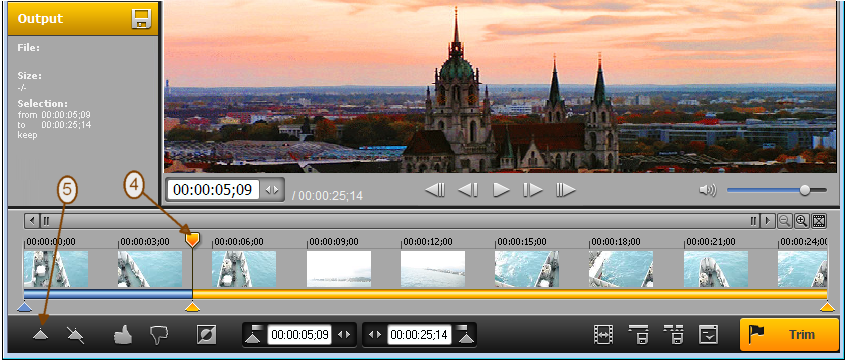This screenshot has height=364, width=849.
Task: Click the timeline scrollbar right arrow
Action: point(767,221)
